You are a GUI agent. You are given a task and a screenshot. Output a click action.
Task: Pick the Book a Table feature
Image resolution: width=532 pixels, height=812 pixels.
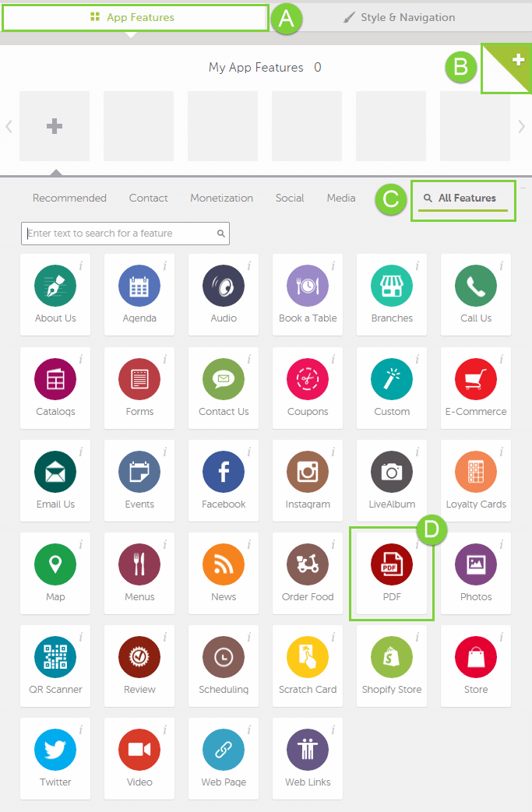point(308,294)
